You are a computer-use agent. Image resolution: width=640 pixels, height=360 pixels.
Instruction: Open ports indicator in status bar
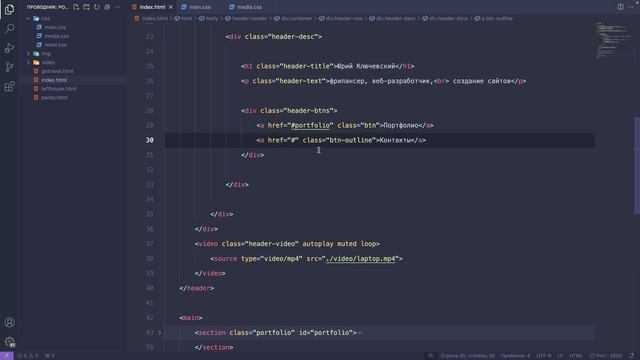point(49,356)
